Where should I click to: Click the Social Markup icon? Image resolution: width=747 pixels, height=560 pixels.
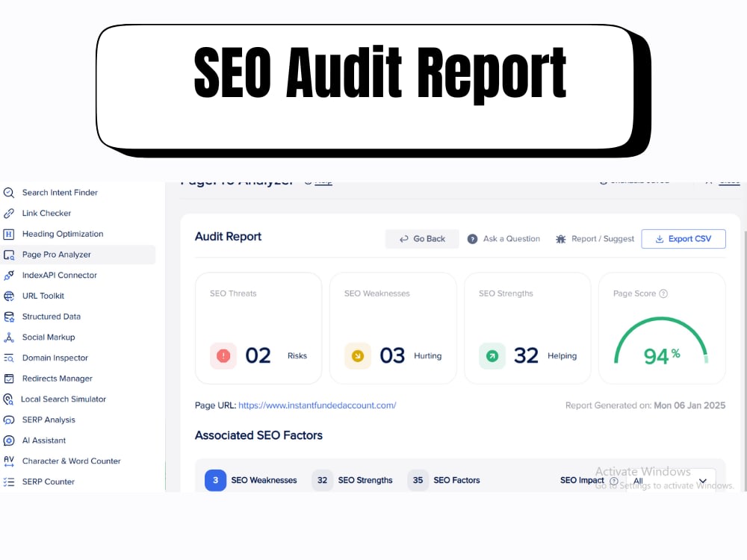pos(8,337)
